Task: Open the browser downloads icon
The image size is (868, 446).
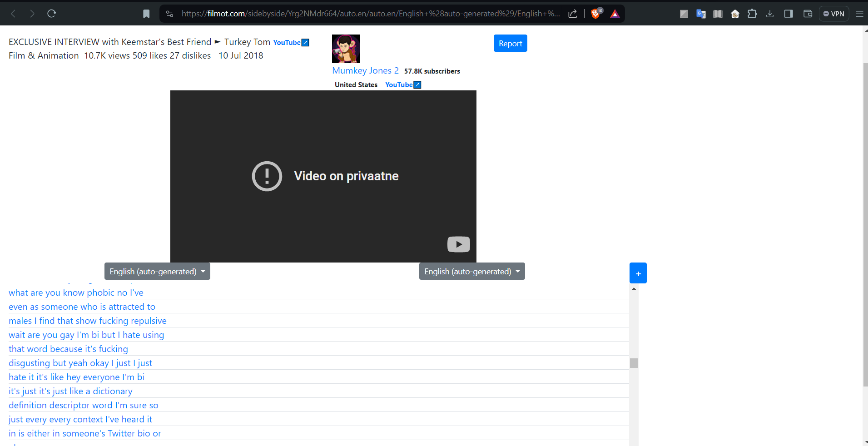Action: 770,14
